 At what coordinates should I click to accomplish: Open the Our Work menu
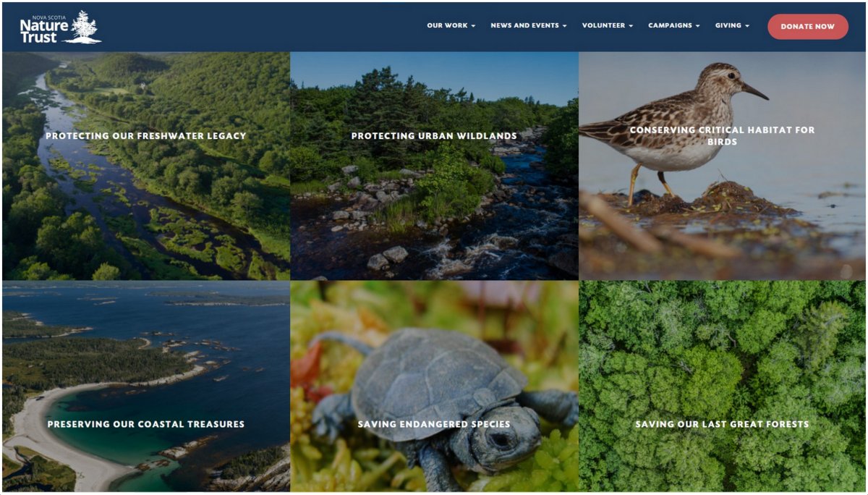pos(447,26)
